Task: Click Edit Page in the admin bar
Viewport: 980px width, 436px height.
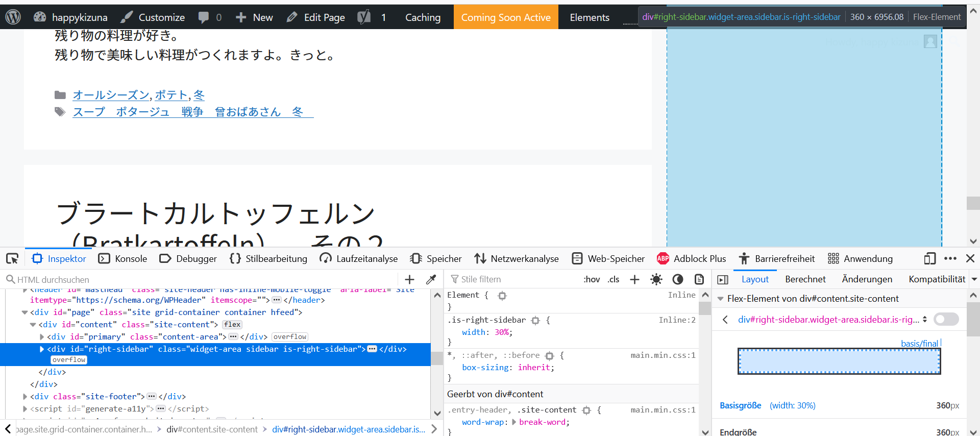Action: point(316,17)
